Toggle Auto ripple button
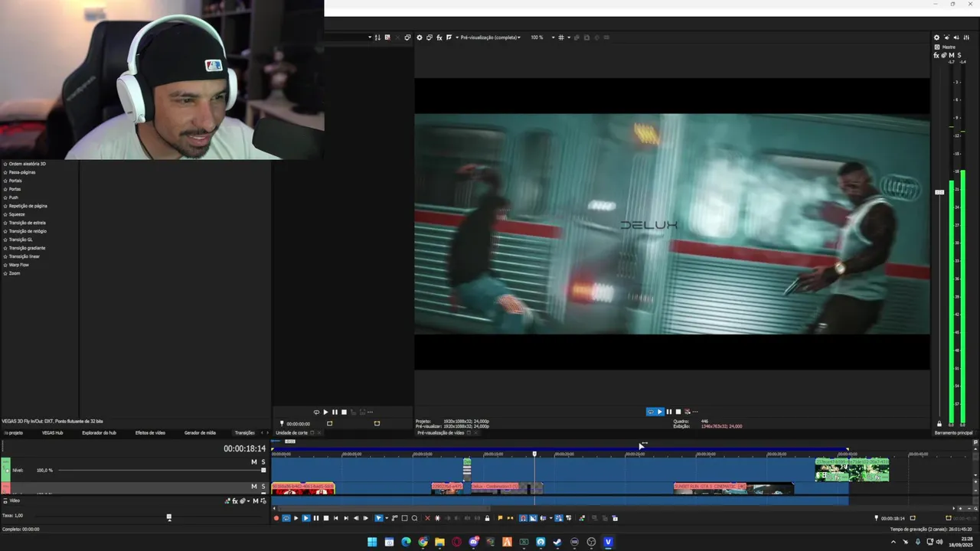Screen dimensions: 980x551 click(543, 518)
